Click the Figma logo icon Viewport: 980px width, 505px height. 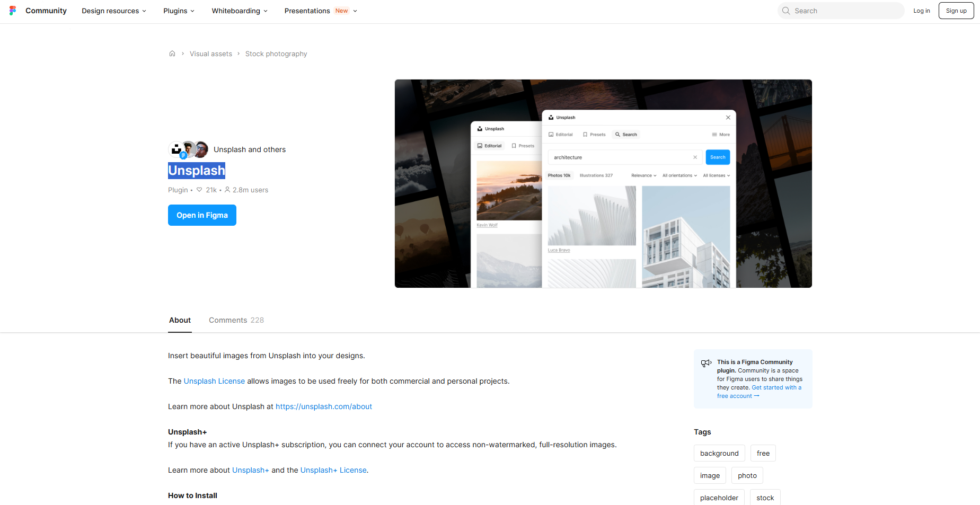tap(13, 11)
